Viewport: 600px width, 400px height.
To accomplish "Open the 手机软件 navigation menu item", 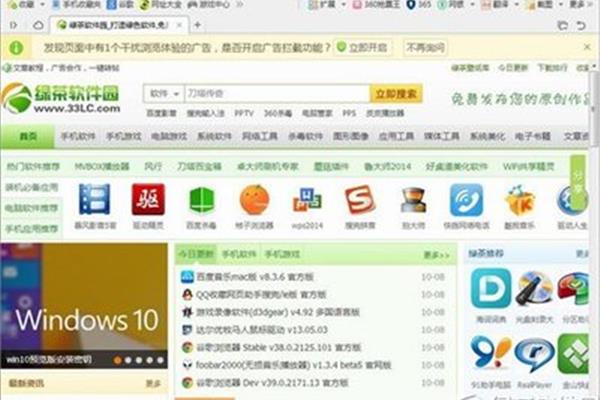I will (x=78, y=136).
